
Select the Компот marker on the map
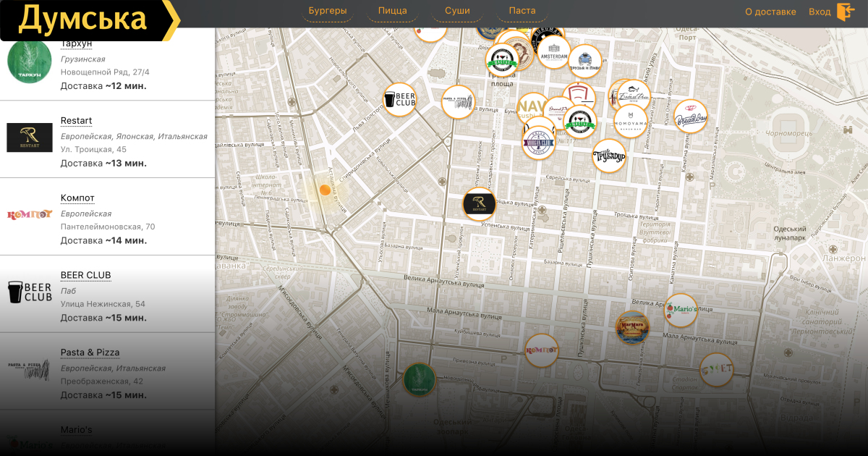[x=542, y=351]
